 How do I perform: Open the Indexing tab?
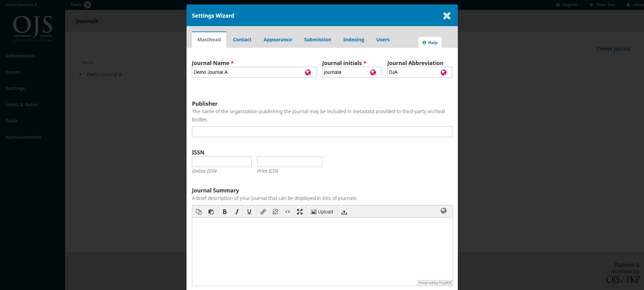click(353, 40)
